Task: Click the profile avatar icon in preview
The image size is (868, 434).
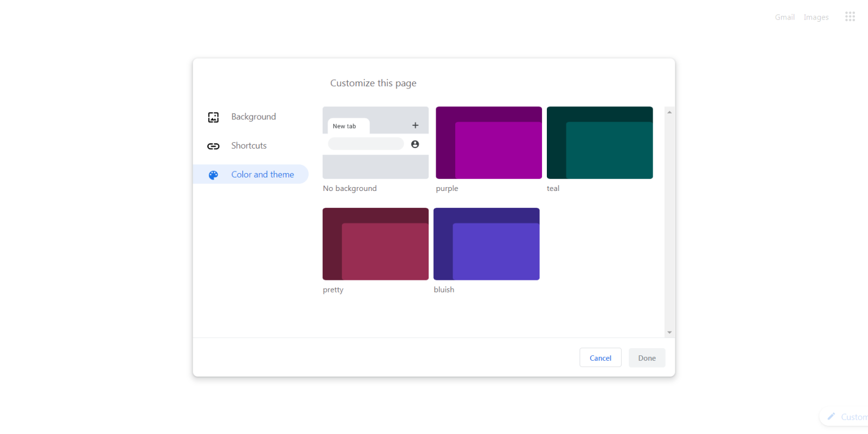Action: point(415,144)
